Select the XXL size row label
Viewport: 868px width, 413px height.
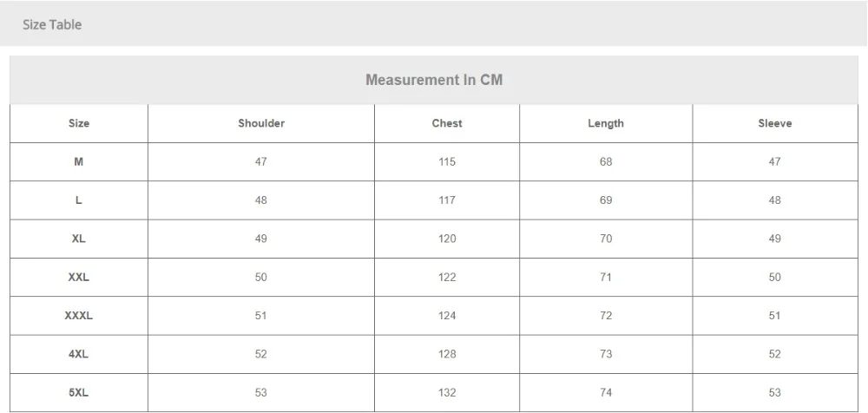coord(79,277)
